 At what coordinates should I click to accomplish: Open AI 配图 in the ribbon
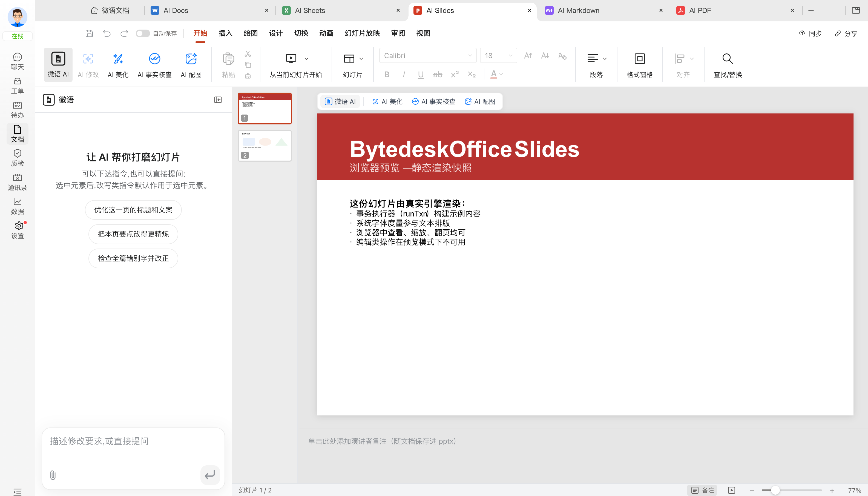click(x=191, y=65)
